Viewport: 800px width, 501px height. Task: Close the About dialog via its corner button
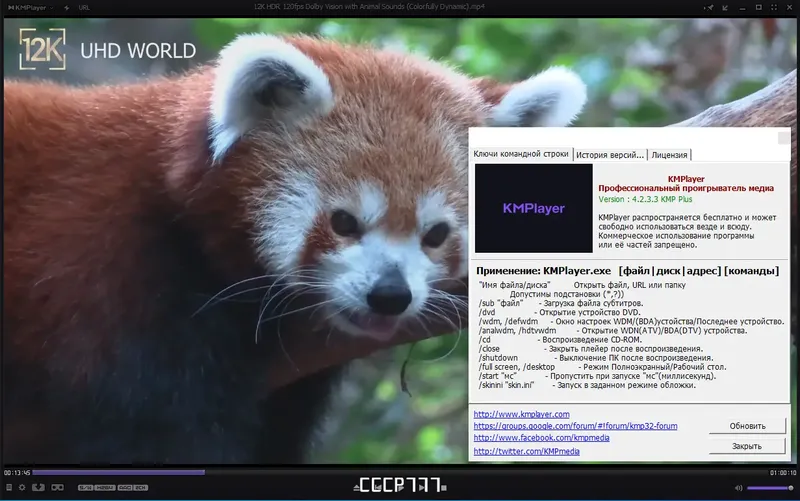(784, 138)
